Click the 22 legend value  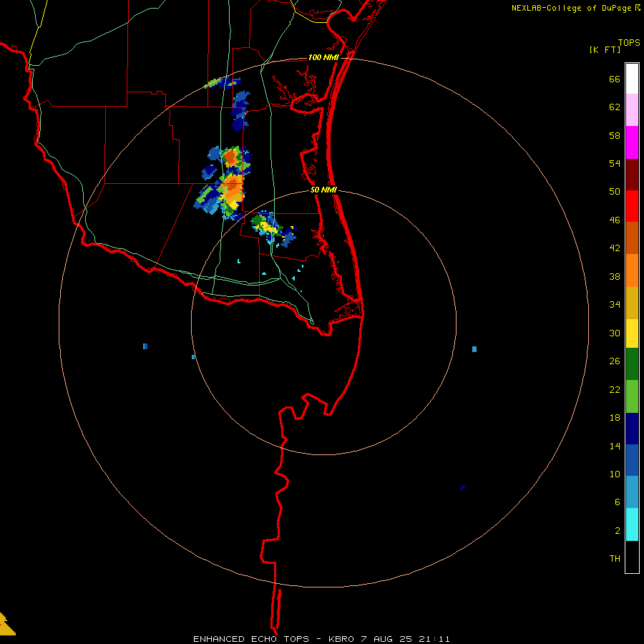tap(615, 389)
